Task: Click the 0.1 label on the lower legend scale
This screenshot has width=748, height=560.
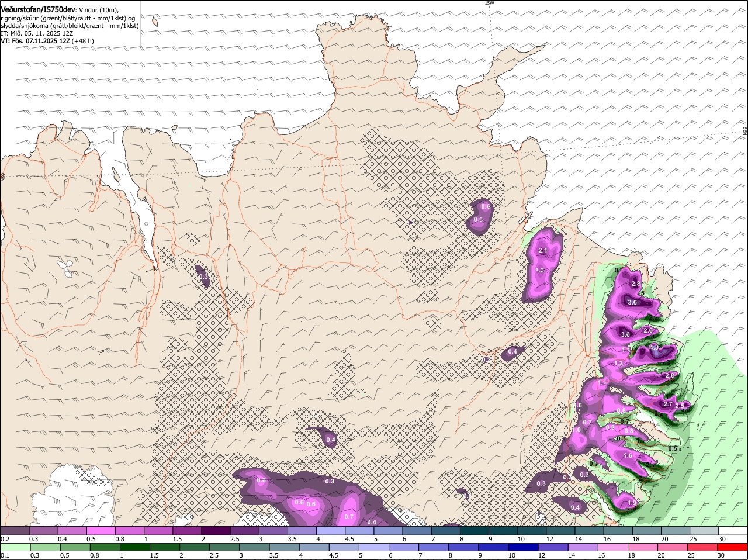Action: click(5, 555)
